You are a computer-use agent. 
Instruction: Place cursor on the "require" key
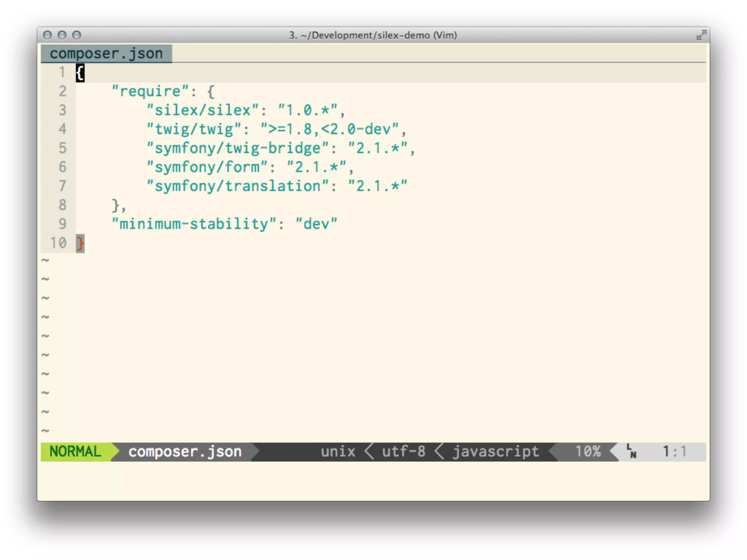(x=150, y=91)
